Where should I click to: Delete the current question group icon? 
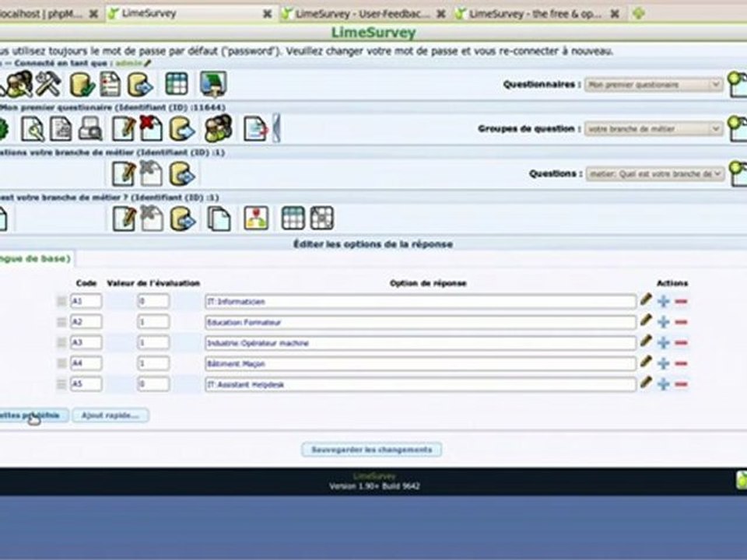151,173
